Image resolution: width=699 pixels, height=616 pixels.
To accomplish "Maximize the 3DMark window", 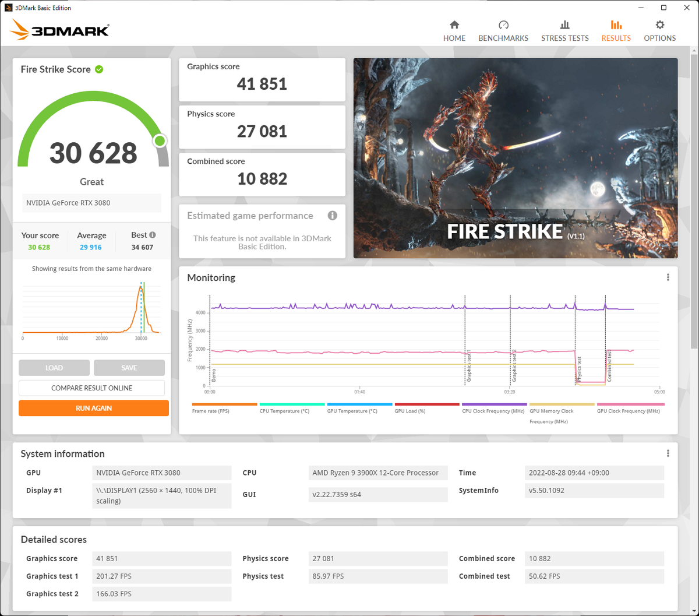I will [x=663, y=8].
